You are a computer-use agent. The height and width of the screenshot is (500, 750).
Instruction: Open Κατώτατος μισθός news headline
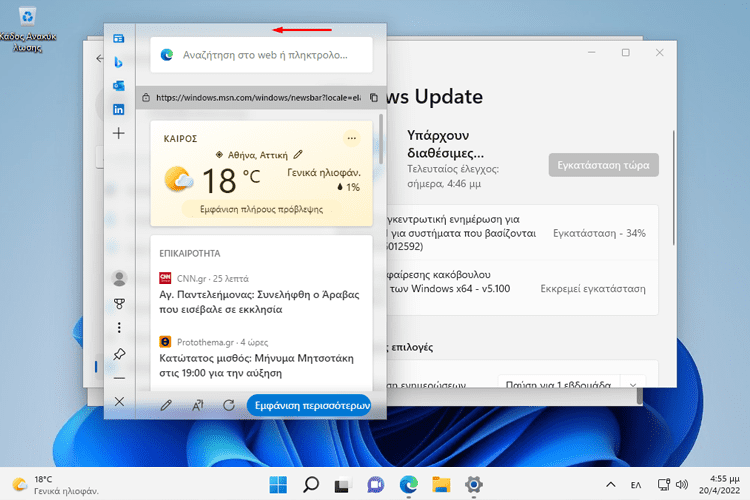pos(256,366)
